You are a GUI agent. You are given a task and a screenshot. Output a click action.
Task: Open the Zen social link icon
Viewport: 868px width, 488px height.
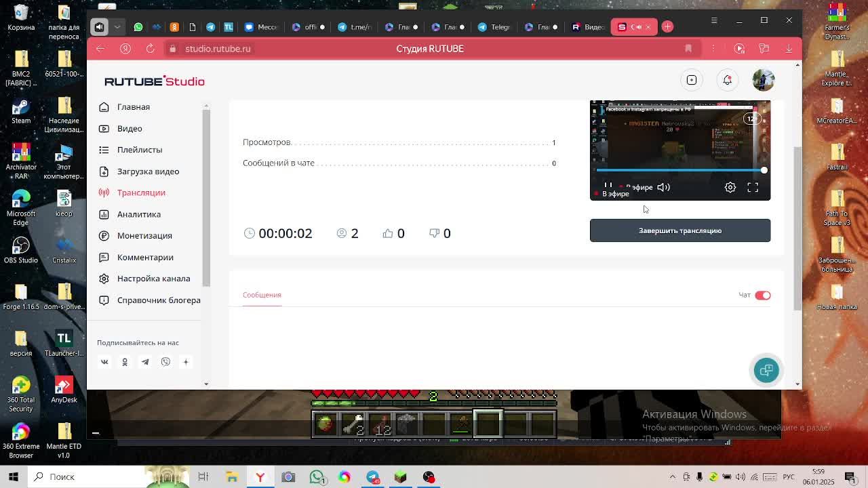point(186,362)
